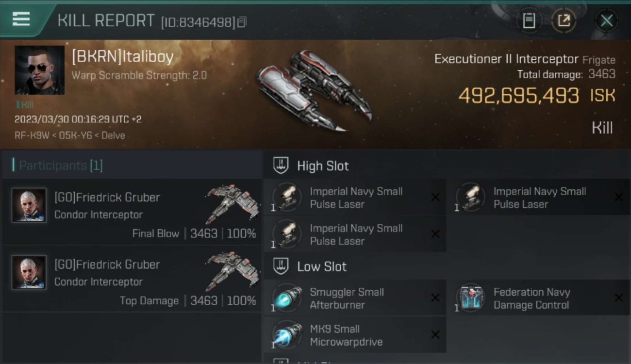Select Federation Navy Damage Control icon
The width and height of the screenshot is (631, 364).
470,298
